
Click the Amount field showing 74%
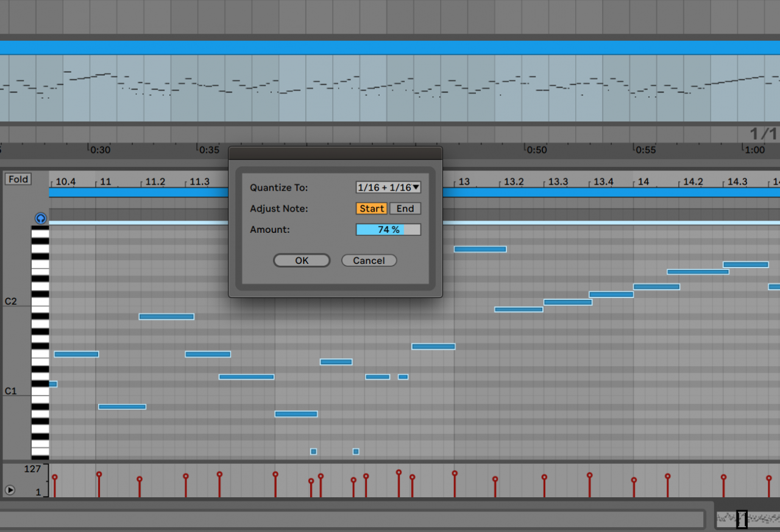pyautogui.click(x=388, y=229)
